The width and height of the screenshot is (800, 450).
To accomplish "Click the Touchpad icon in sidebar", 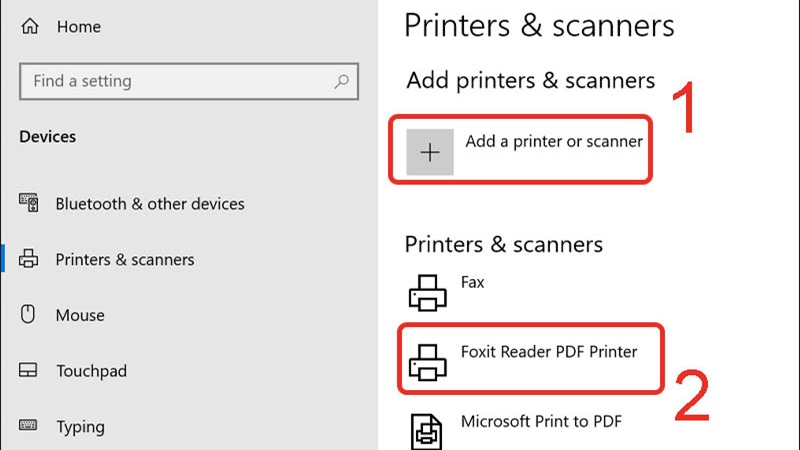I will (x=29, y=371).
